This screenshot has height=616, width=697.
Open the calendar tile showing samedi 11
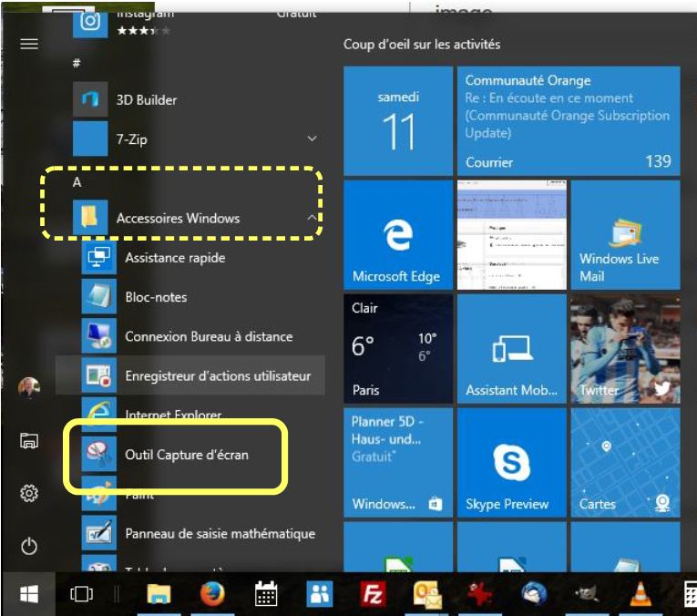pyautogui.click(x=397, y=120)
